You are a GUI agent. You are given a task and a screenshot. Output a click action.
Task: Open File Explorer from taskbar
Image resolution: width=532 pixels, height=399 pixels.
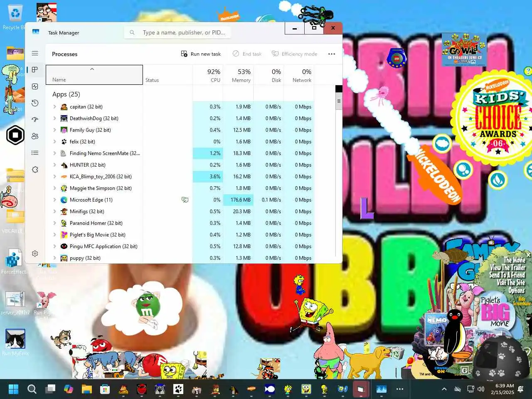(86, 389)
